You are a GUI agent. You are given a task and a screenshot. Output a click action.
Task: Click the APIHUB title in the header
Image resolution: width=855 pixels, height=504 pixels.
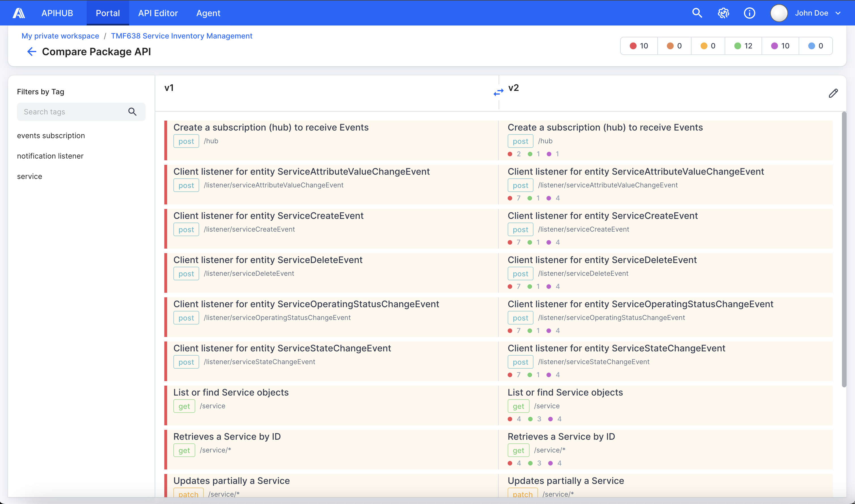[57, 13]
